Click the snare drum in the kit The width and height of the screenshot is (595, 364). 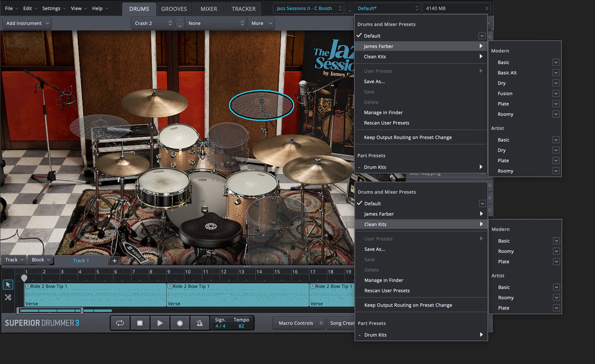coord(163,189)
